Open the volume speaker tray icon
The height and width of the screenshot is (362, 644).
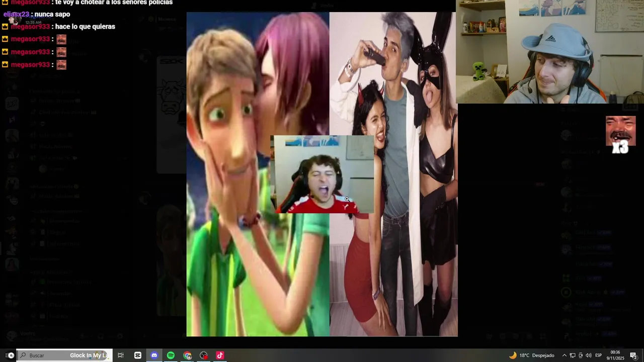point(588,355)
